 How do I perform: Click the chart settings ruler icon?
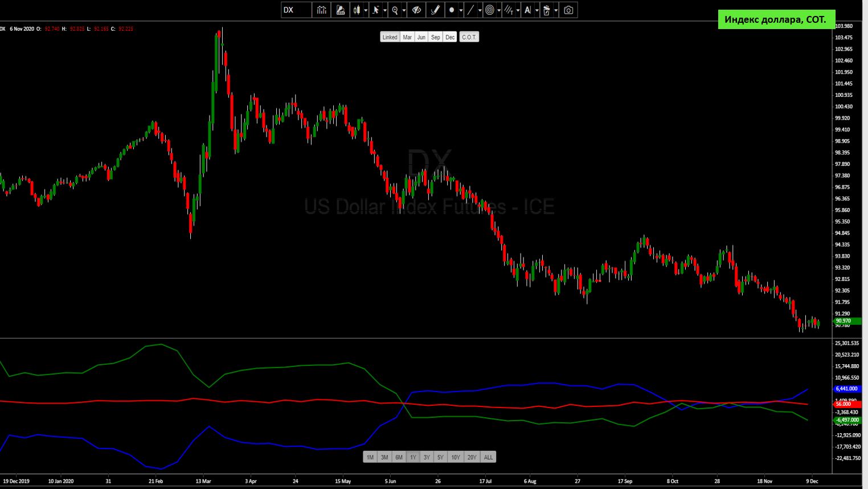pyautogui.click(x=341, y=10)
